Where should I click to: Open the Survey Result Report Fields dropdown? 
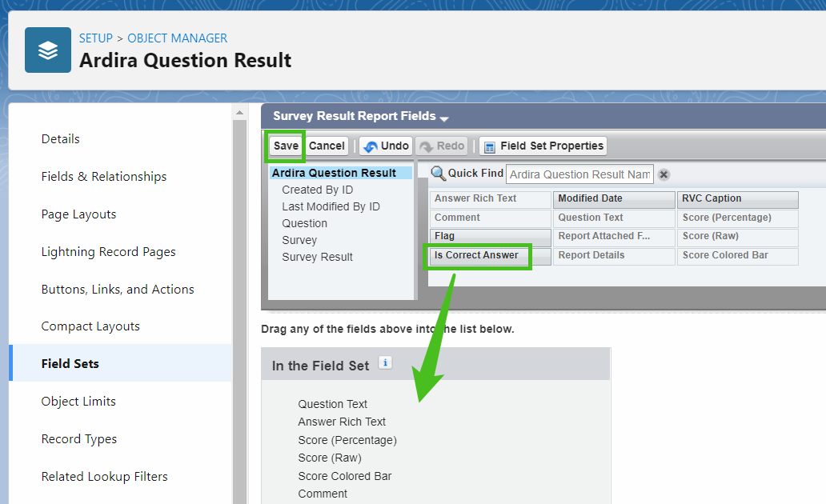[446, 116]
